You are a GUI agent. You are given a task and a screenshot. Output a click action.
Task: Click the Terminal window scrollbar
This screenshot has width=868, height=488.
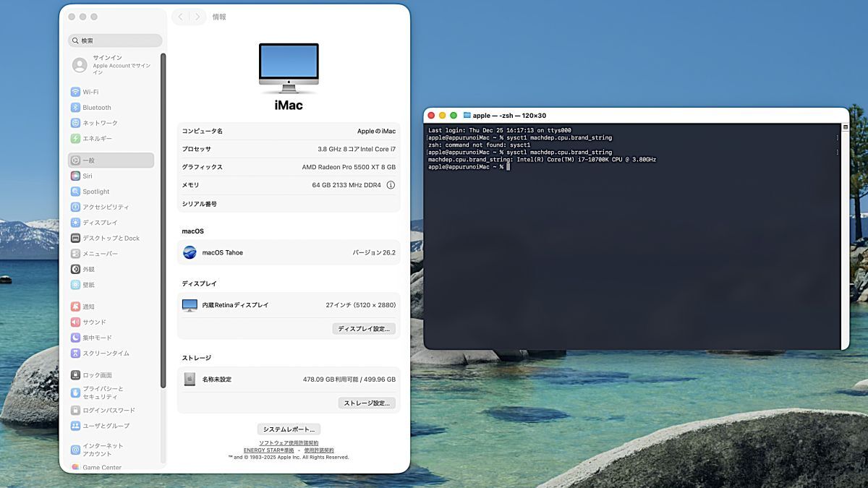coord(845,236)
